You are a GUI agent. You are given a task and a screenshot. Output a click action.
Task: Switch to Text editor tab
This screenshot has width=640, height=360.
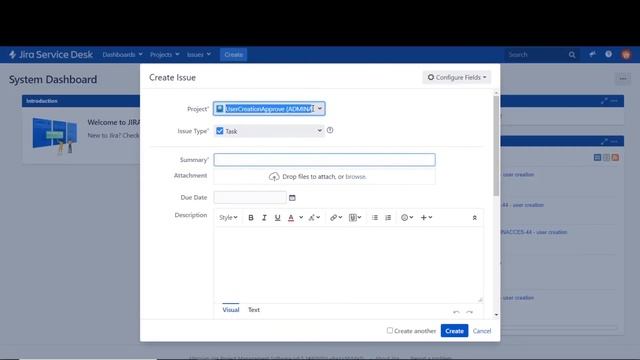point(254,310)
